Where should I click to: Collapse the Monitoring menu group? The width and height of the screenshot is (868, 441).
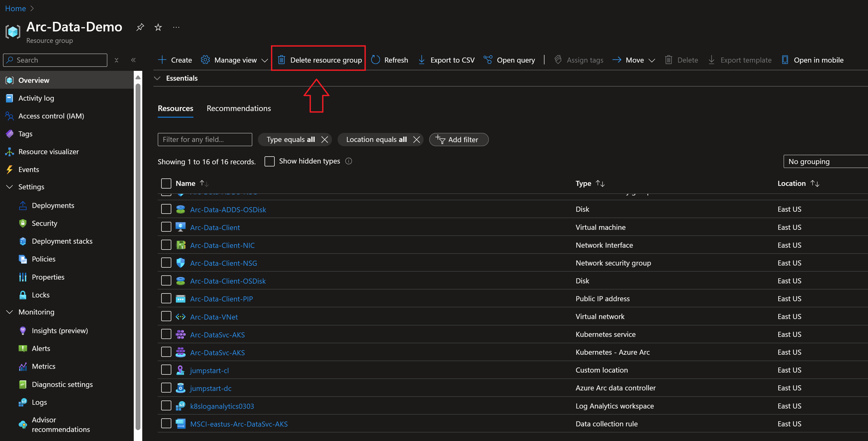(x=9, y=312)
